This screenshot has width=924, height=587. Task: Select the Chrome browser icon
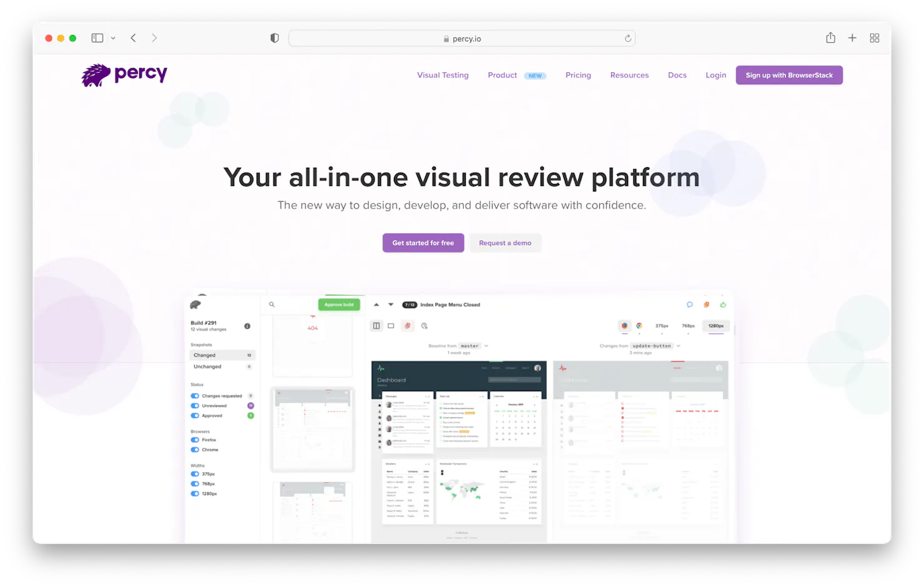tap(639, 326)
